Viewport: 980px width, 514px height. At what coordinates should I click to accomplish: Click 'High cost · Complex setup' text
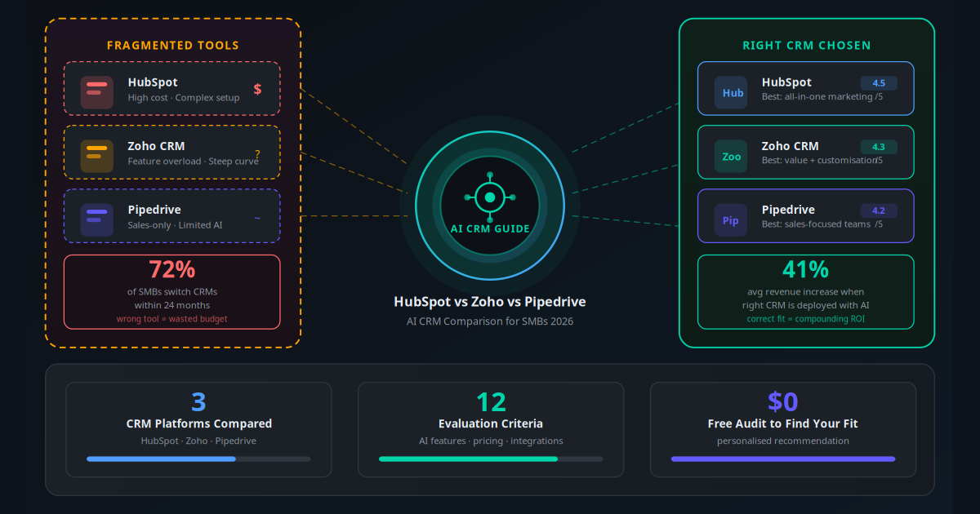coord(184,98)
